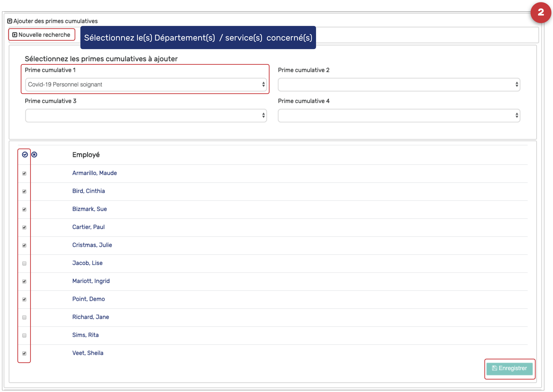Uncheck Armarillo, Maude checkbox
553x392 pixels.
coord(24,173)
